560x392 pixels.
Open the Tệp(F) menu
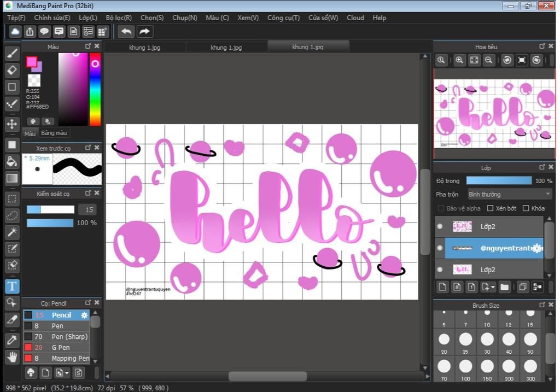[16, 18]
